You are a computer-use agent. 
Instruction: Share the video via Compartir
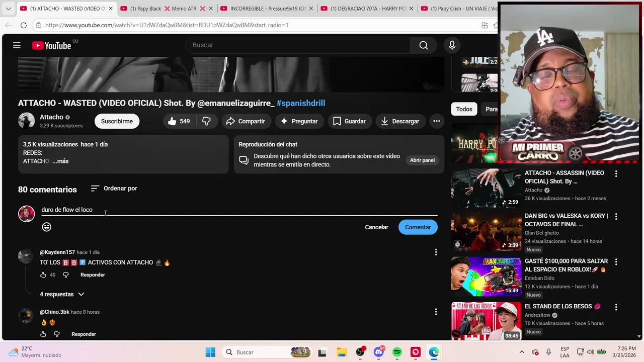coord(246,121)
